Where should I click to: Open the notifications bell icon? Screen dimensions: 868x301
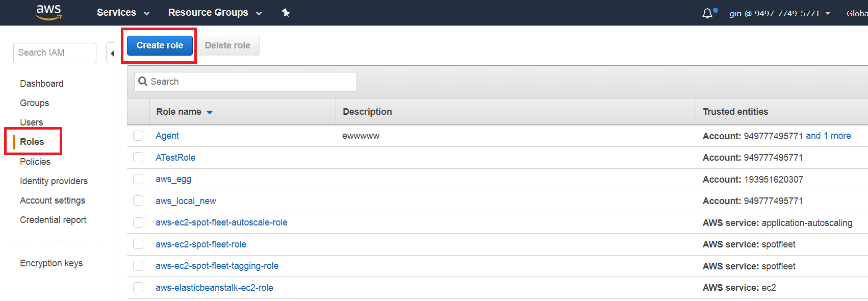click(x=707, y=13)
